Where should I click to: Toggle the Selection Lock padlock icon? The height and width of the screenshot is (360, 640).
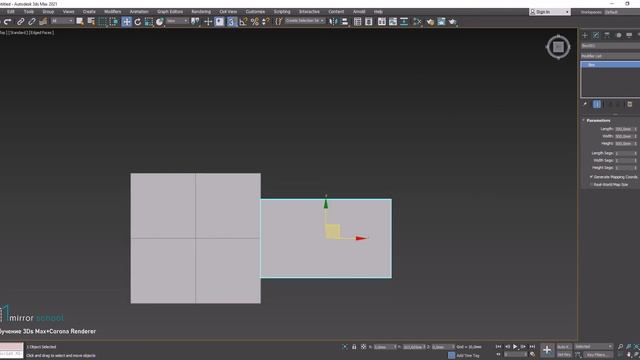354,347
